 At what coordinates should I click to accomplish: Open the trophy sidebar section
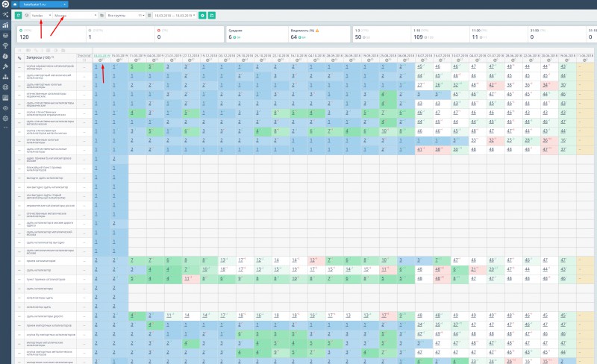pyautogui.click(x=5, y=45)
